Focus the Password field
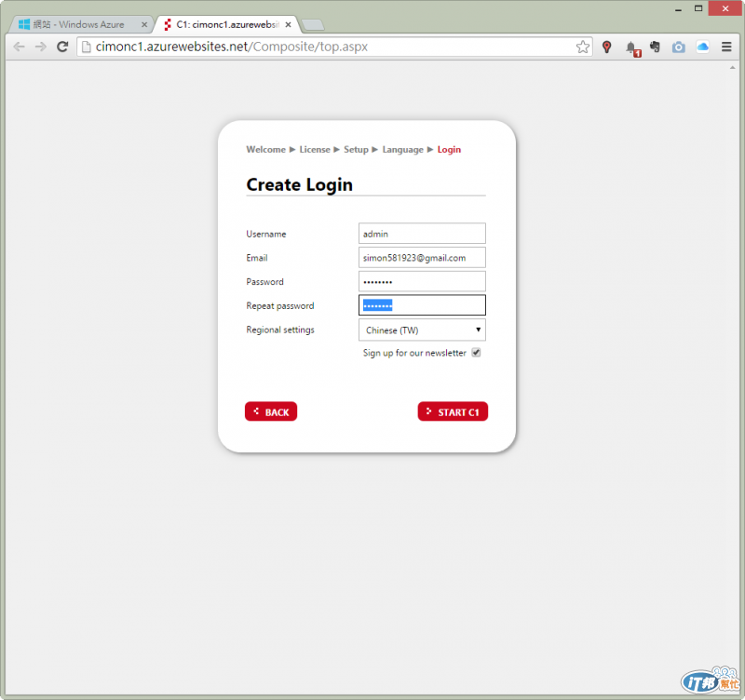The width and height of the screenshot is (745, 700). (x=422, y=281)
